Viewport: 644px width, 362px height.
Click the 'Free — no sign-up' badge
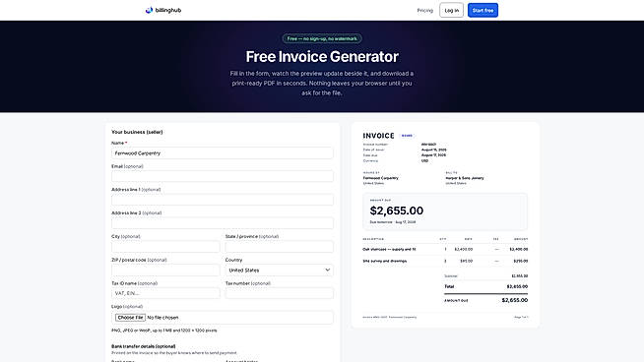point(322,38)
